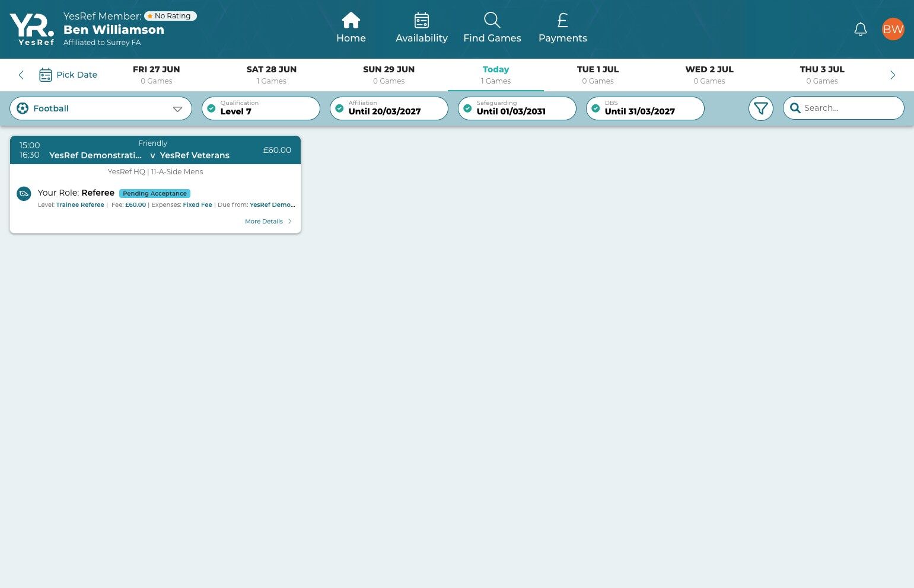Viewport: 914px width, 588px height.
Task: Open the BW profile avatar menu
Action: click(893, 29)
